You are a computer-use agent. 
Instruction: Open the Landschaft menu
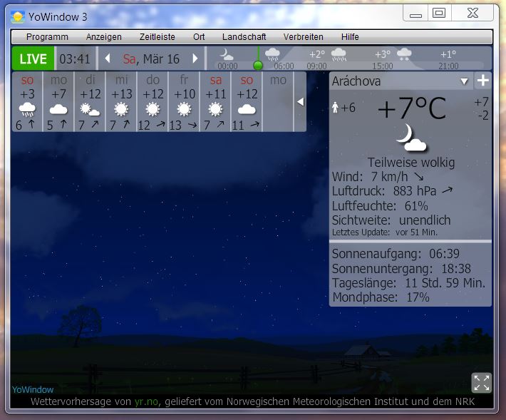tap(244, 37)
